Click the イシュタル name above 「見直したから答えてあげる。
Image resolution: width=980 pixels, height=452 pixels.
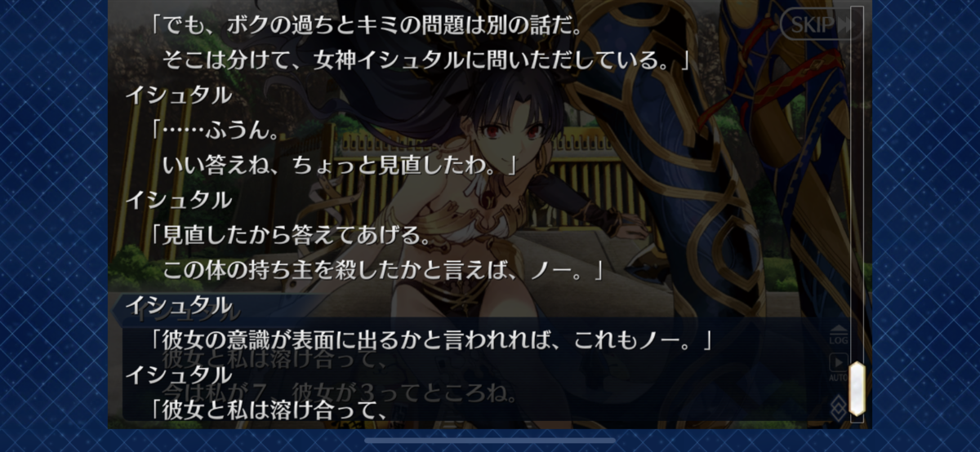click(178, 200)
